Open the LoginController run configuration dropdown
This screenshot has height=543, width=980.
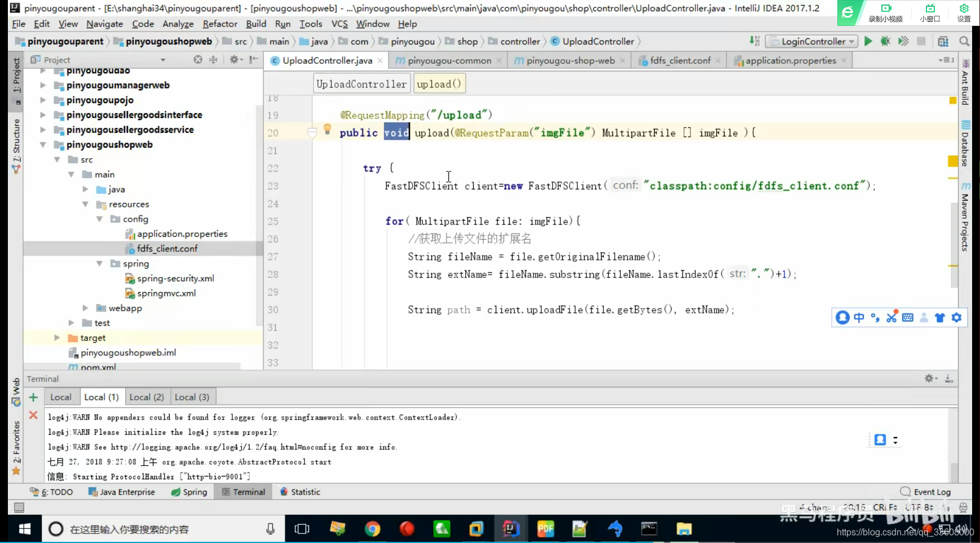point(811,41)
